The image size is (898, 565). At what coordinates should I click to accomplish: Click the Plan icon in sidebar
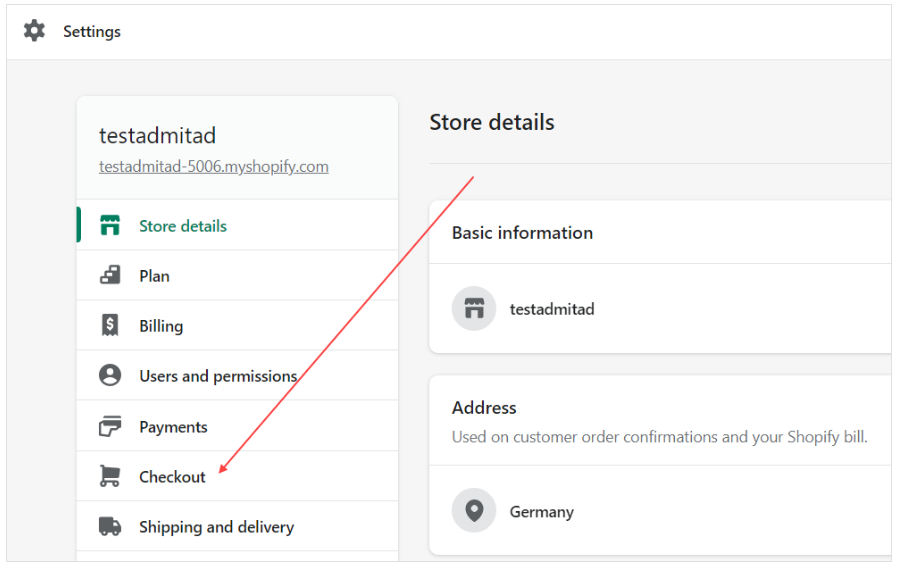coord(110,276)
